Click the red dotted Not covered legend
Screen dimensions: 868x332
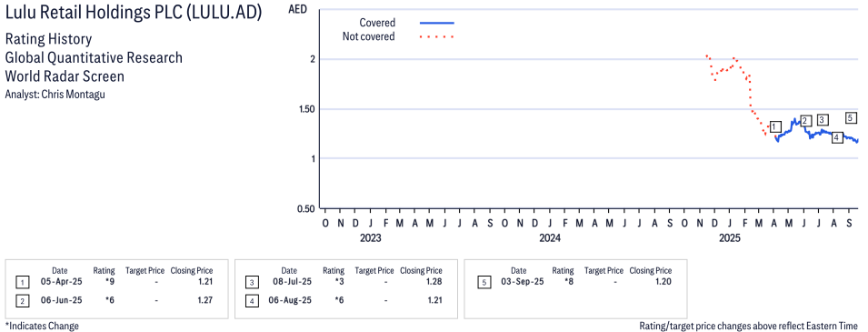[x=437, y=37]
